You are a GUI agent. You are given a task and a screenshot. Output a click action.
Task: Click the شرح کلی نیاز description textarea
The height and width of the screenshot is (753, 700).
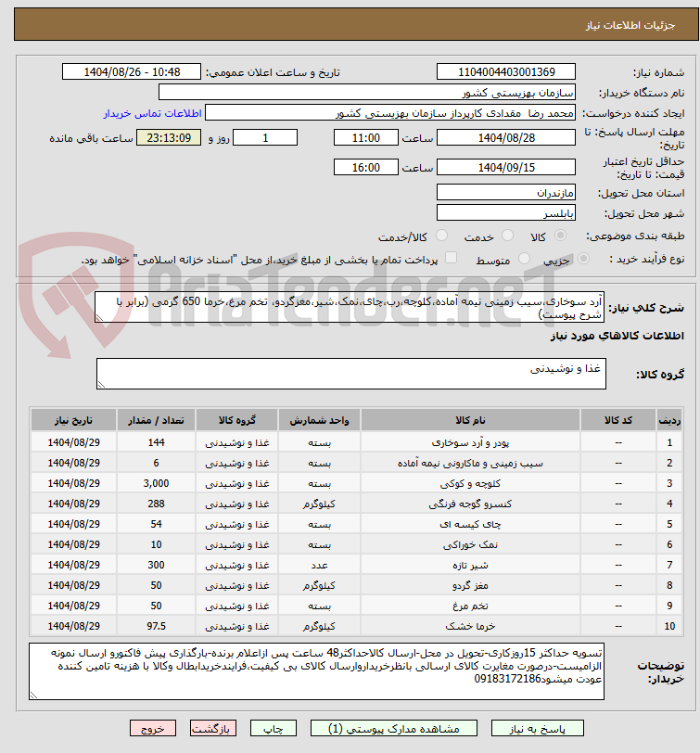pyautogui.click(x=350, y=307)
